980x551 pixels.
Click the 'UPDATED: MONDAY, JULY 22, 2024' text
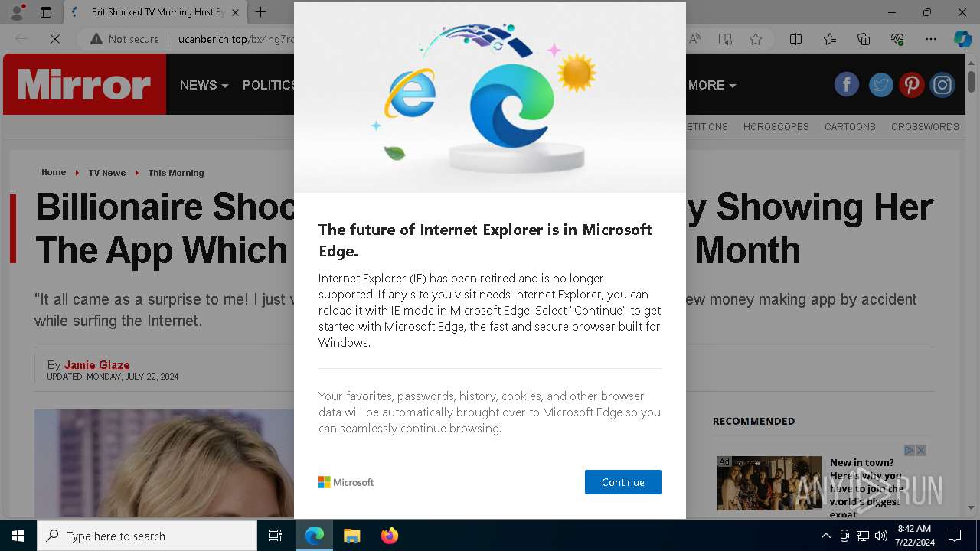point(113,377)
